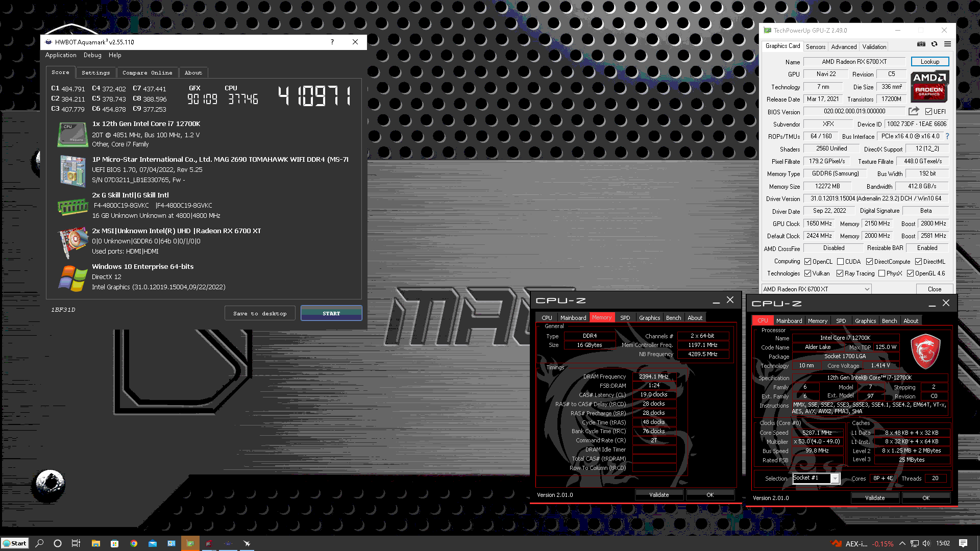Image resolution: width=980 pixels, height=551 pixels.
Task: Toggle the PhysX checkbox
Action: point(881,273)
